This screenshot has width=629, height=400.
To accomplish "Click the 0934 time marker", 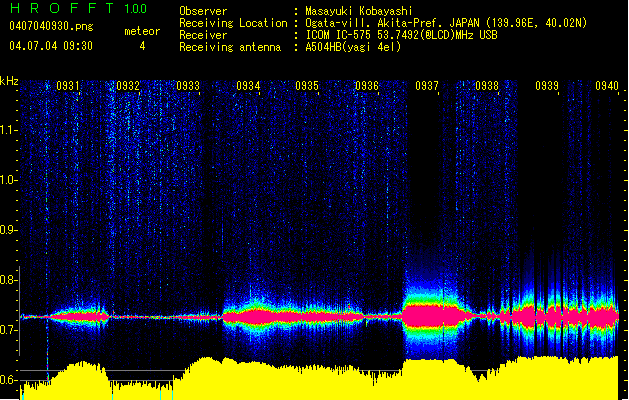I will click(248, 86).
